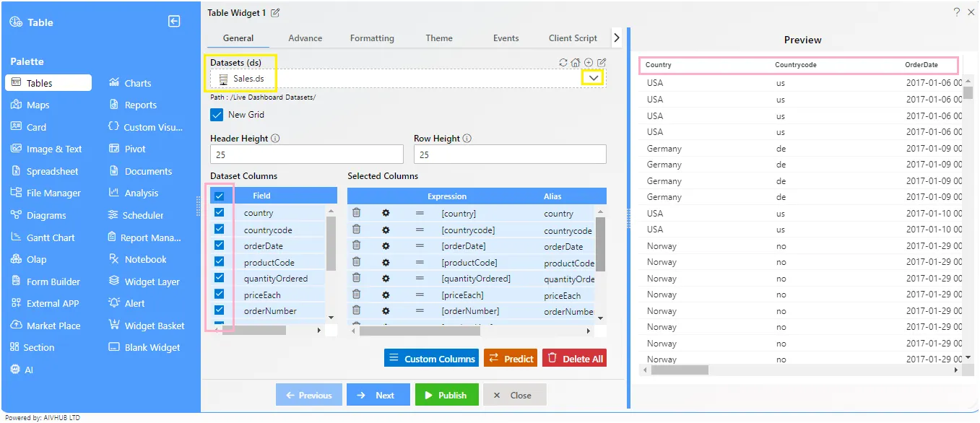
Task: Click the reorder handle for [quantityOrdered]
Action: click(x=420, y=279)
